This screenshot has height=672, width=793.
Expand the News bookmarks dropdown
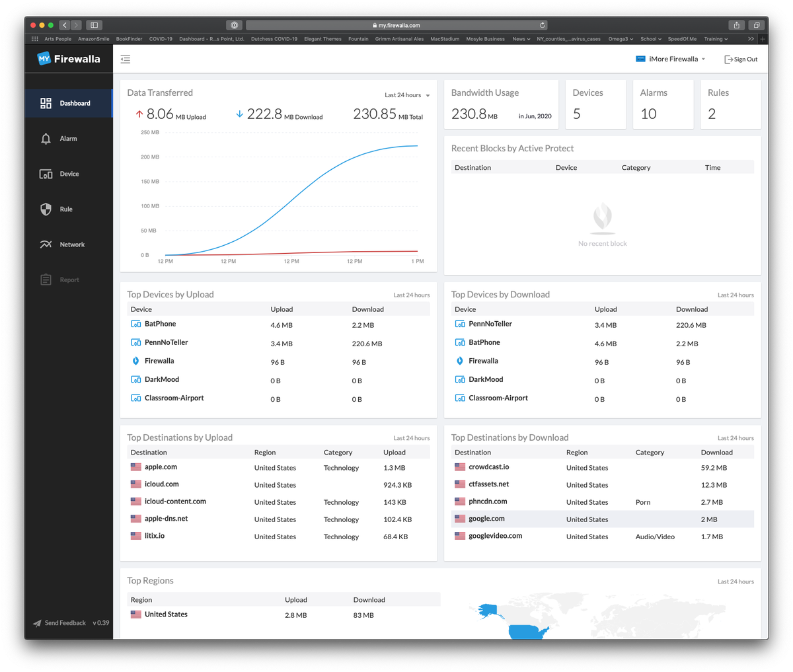pos(521,38)
